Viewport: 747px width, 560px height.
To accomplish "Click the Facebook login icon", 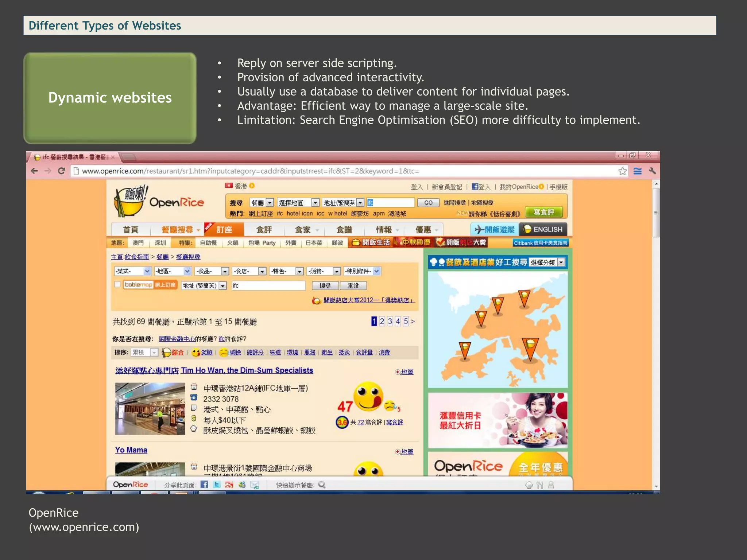I will 475,187.
